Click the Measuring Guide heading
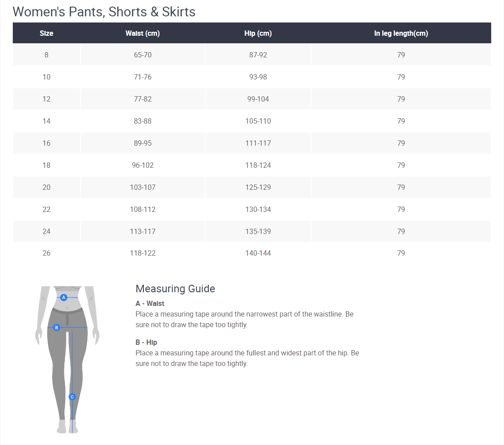The width and height of the screenshot is (504, 445). click(175, 289)
